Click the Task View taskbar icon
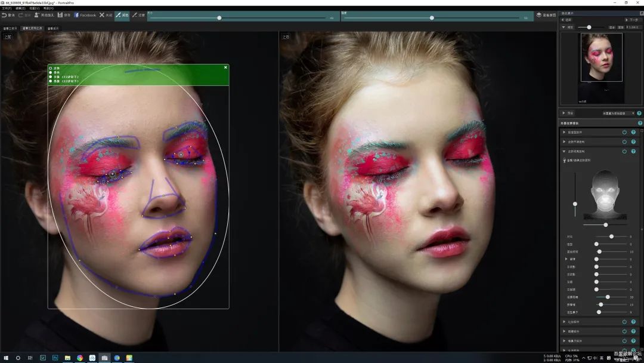The height and width of the screenshot is (363, 644). point(30,358)
